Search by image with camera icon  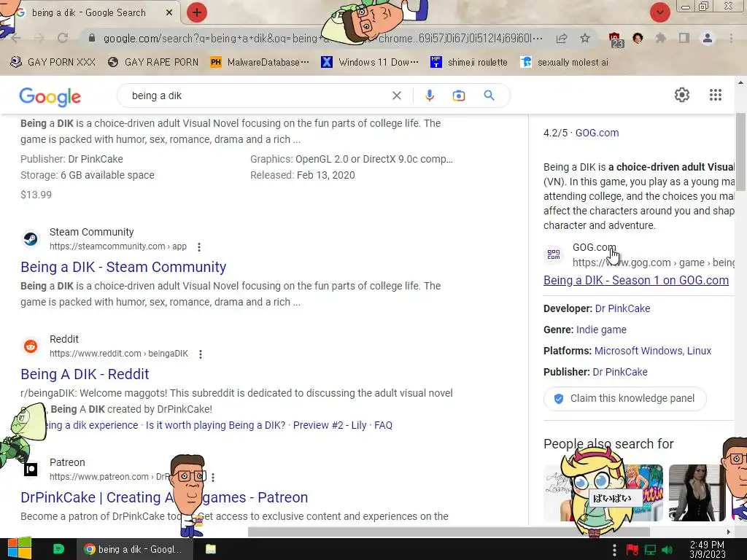point(459,96)
